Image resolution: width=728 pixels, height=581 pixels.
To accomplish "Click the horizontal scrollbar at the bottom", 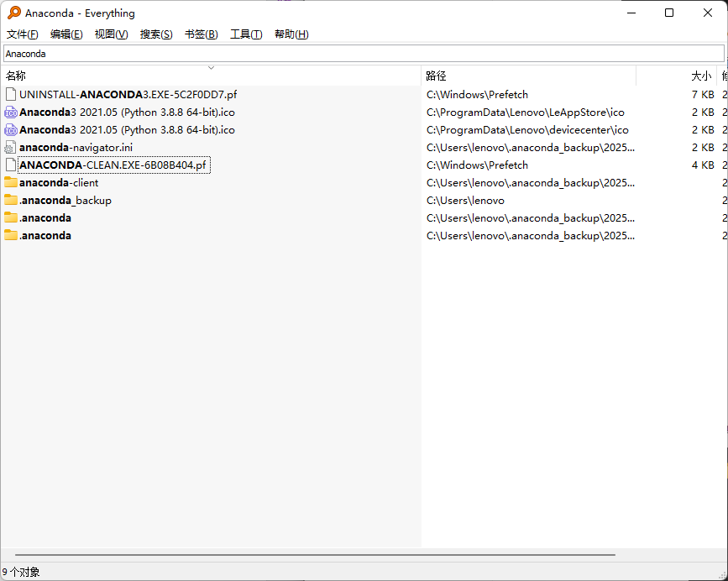I will coord(311,555).
